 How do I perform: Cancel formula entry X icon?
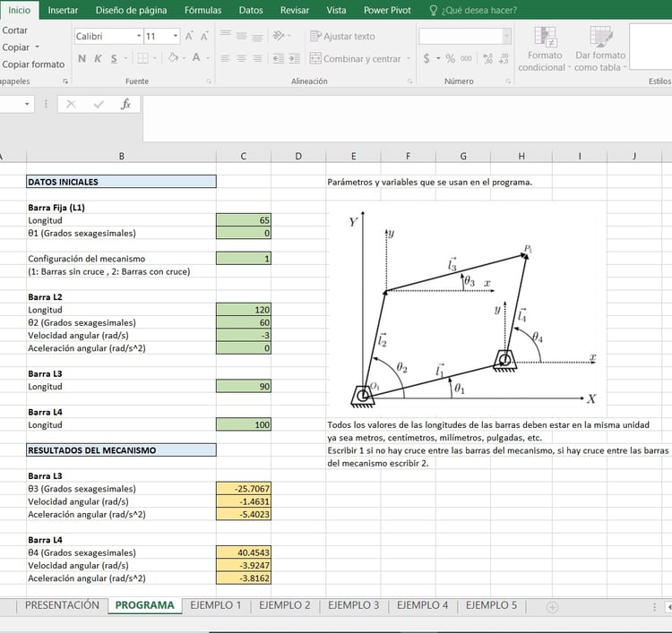coord(71,104)
